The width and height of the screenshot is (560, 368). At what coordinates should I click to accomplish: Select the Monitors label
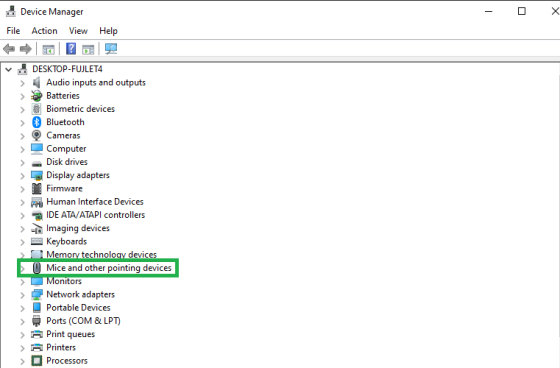[x=64, y=281]
